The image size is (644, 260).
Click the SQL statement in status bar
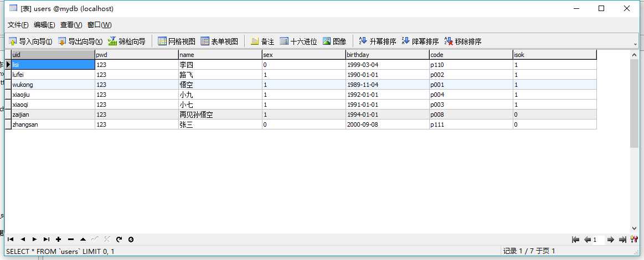pyautogui.click(x=60, y=251)
